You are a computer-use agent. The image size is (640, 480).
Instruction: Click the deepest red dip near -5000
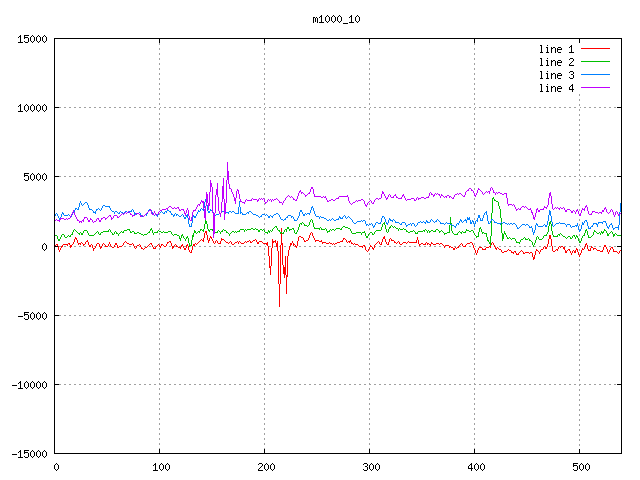279,305
